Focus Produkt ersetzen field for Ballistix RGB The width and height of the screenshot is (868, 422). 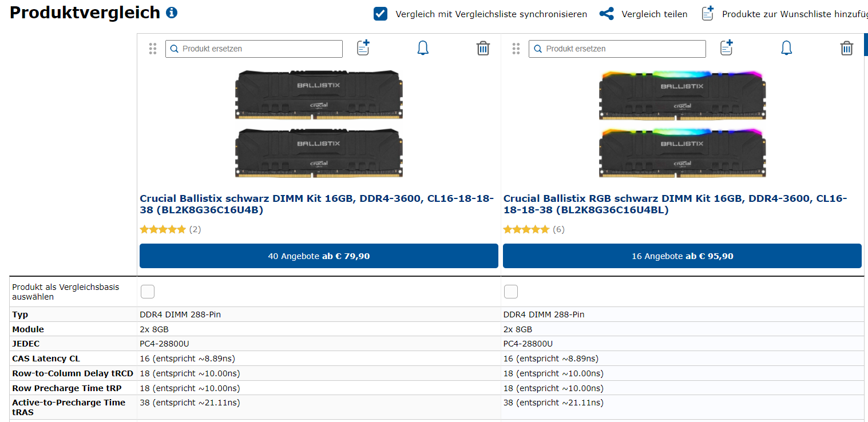[x=617, y=49]
